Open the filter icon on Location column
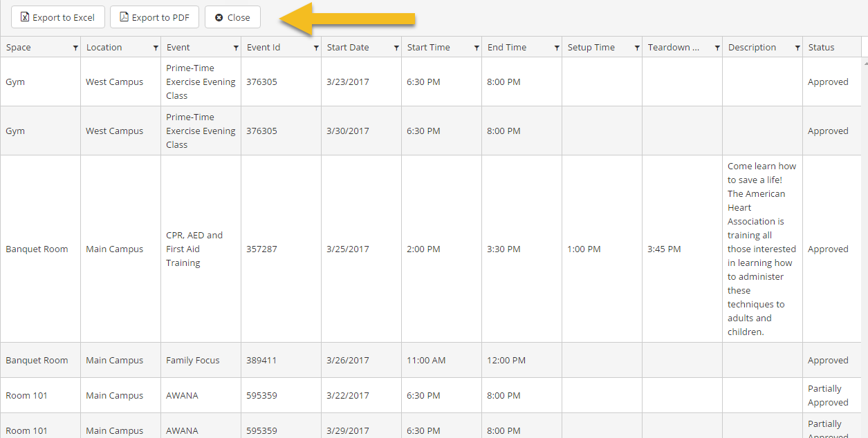 tap(156, 48)
